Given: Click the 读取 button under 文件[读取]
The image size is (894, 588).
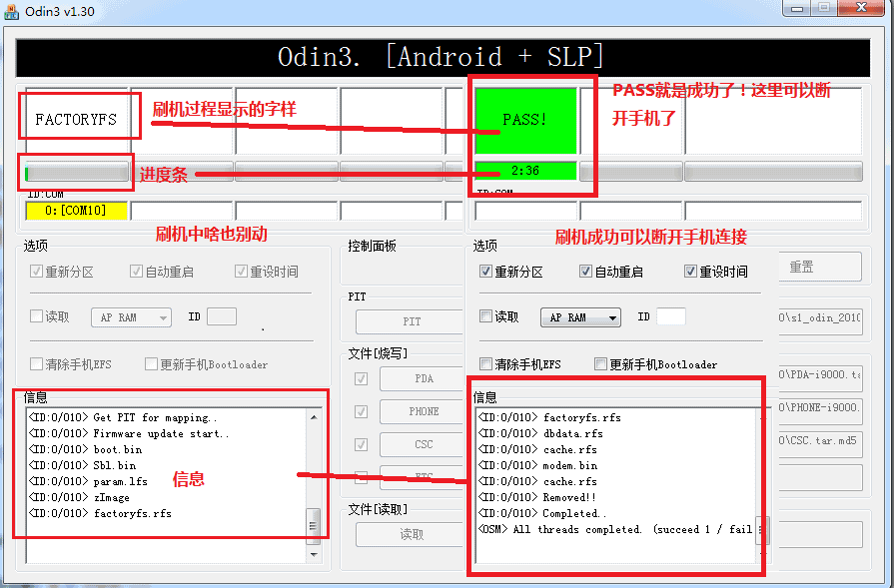Looking at the screenshot, I should click(411, 534).
